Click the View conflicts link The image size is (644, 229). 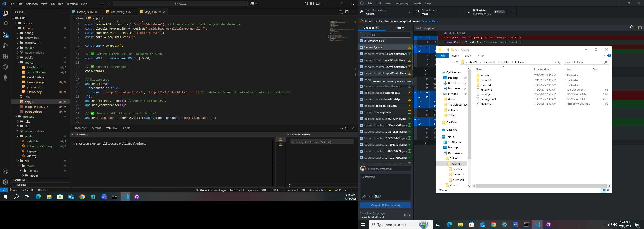click(429, 21)
